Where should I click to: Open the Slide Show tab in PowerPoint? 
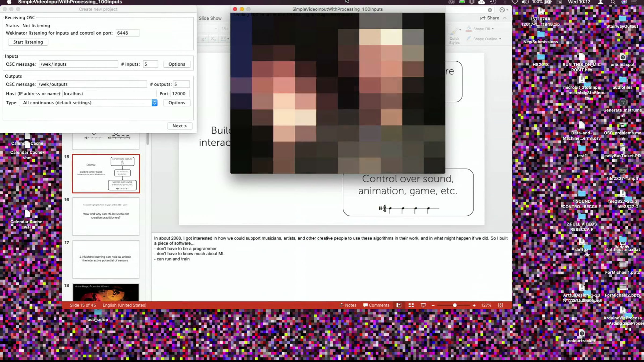[x=210, y=18]
